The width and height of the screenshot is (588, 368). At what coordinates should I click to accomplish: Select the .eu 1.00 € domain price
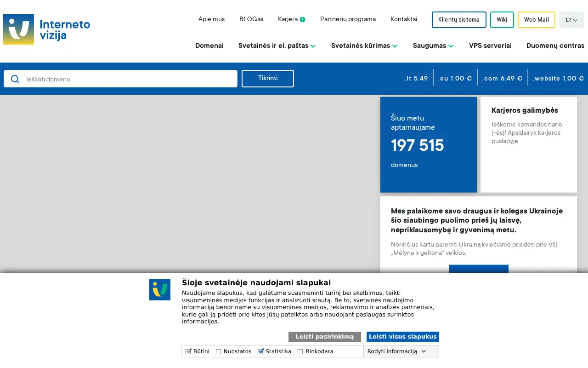click(x=455, y=78)
